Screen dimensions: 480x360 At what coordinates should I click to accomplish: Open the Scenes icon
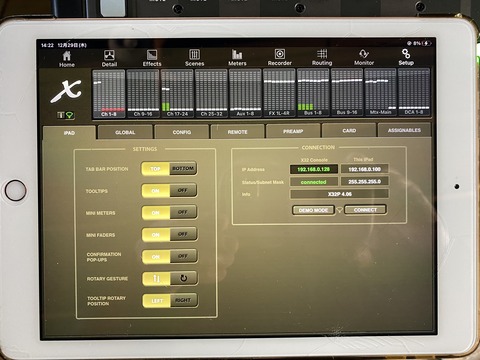[194, 58]
